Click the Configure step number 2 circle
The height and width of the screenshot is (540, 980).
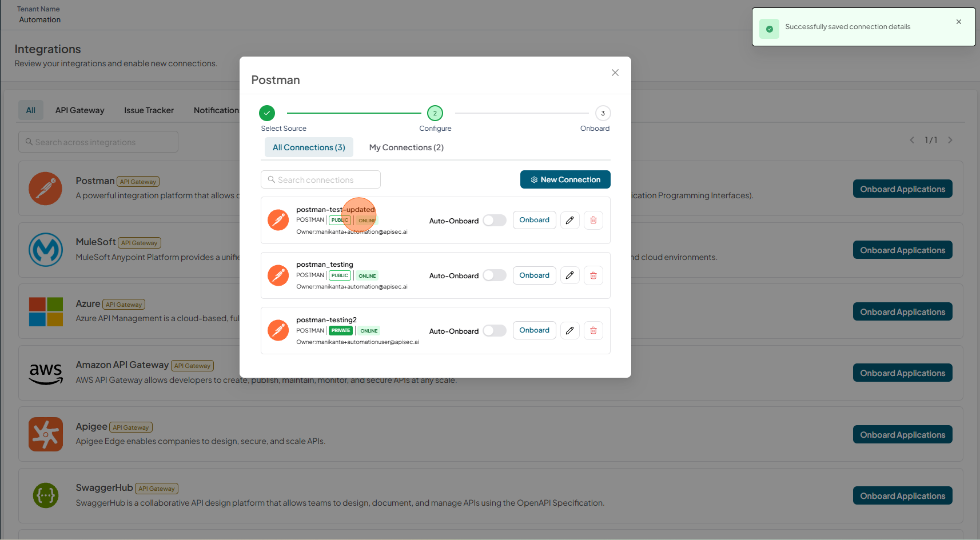tap(435, 113)
